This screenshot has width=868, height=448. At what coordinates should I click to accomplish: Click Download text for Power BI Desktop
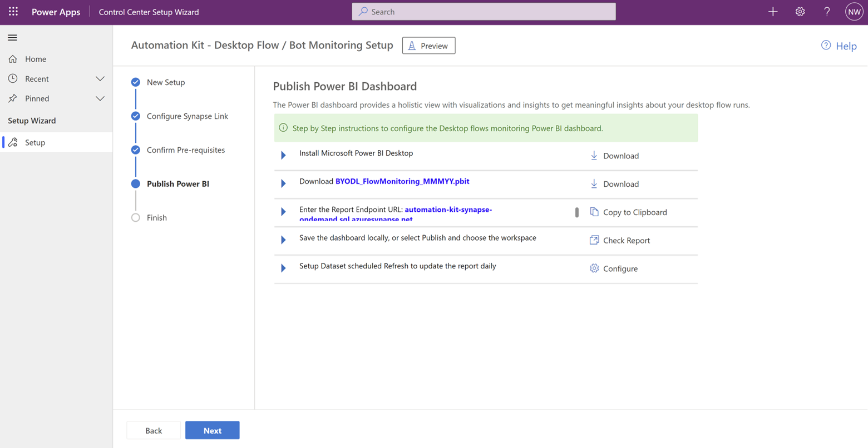coord(621,156)
